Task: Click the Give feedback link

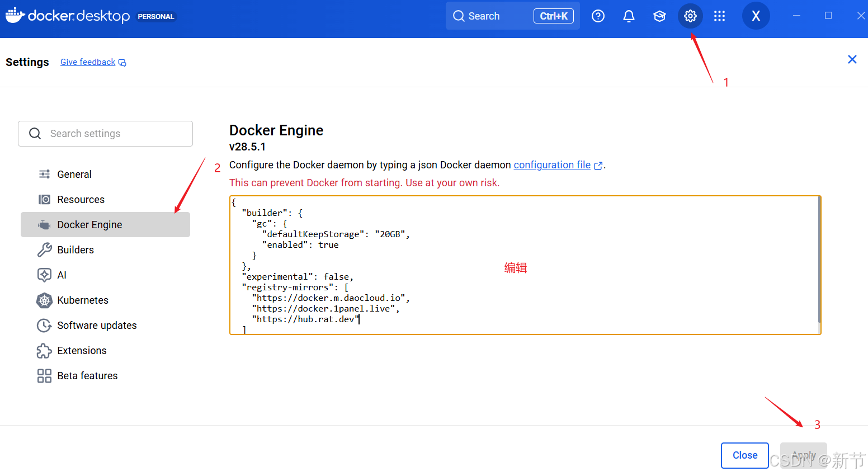Action: (x=88, y=62)
